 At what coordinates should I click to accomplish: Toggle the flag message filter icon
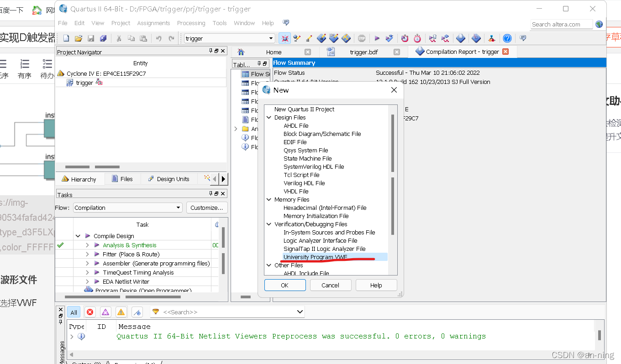(137, 312)
